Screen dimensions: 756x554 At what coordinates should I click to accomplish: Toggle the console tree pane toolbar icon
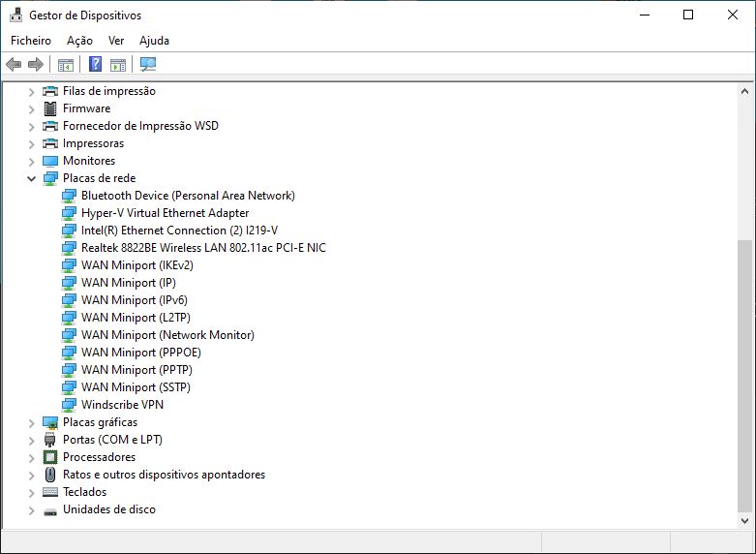(66, 65)
